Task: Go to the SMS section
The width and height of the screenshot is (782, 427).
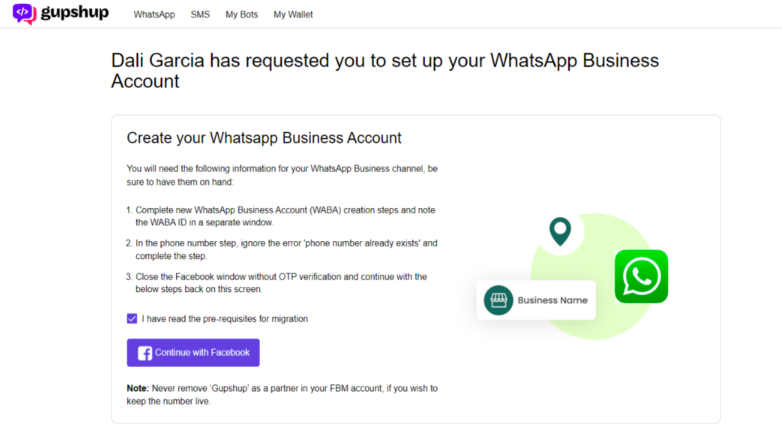Action: coord(200,15)
